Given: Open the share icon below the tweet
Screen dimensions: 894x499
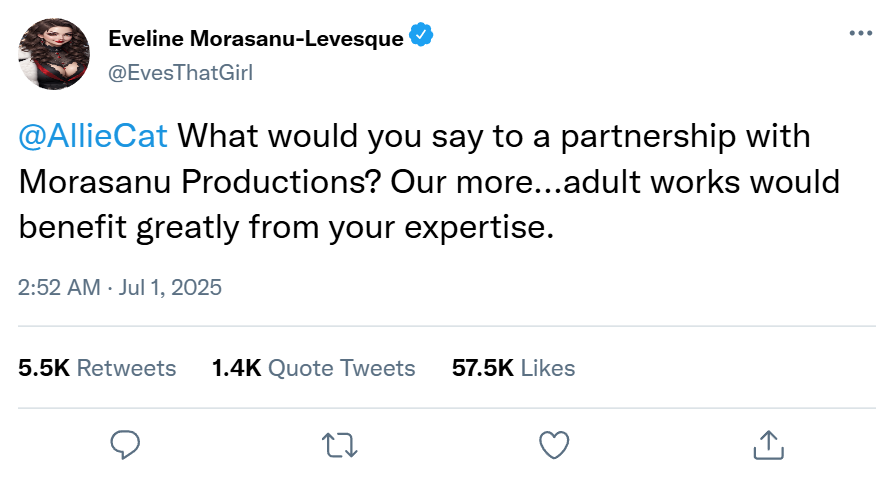Looking at the screenshot, I should (x=767, y=443).
